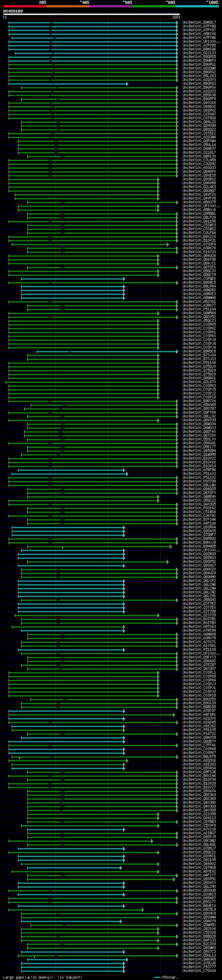The image size is (222, 980).
Task: Click label UniRef100_B7SJG4
Action: 199,355
